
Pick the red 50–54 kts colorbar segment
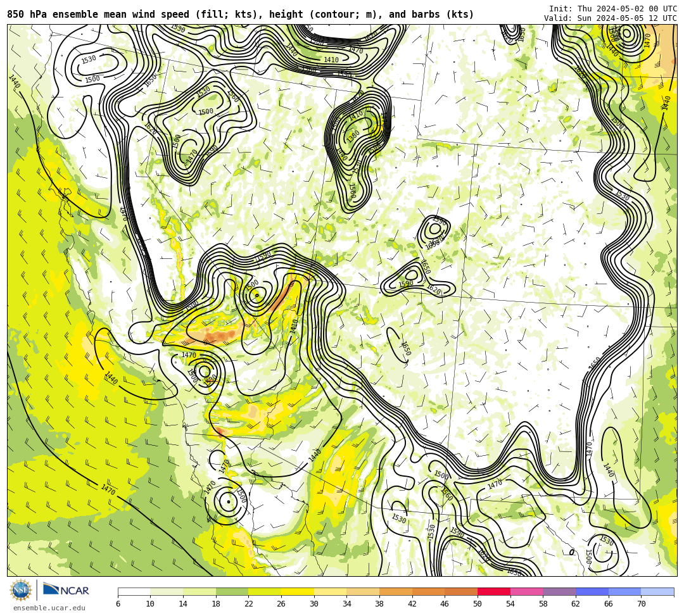click(x=494, y=592)
